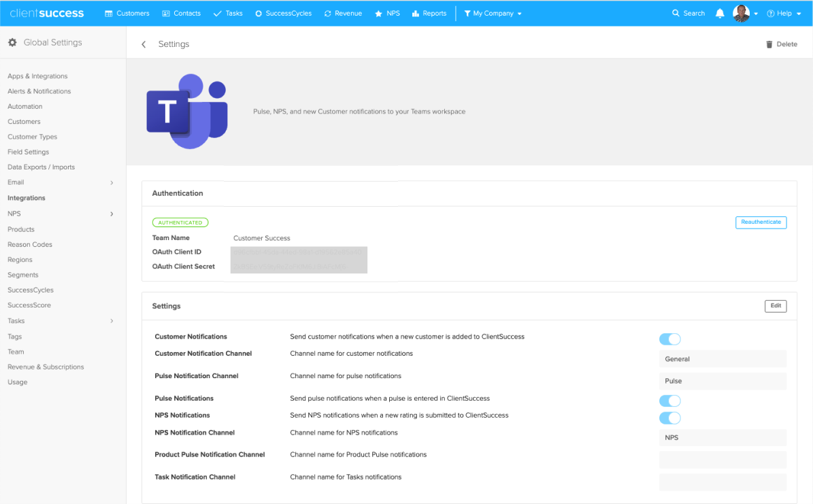Open Tasks in top navigation
Viewport: 813px width, 504px height.
click(x=228, y=14)
